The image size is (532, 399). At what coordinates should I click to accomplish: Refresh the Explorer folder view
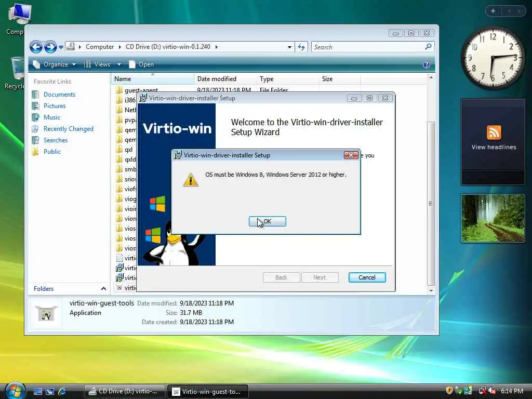click(301, 47)
